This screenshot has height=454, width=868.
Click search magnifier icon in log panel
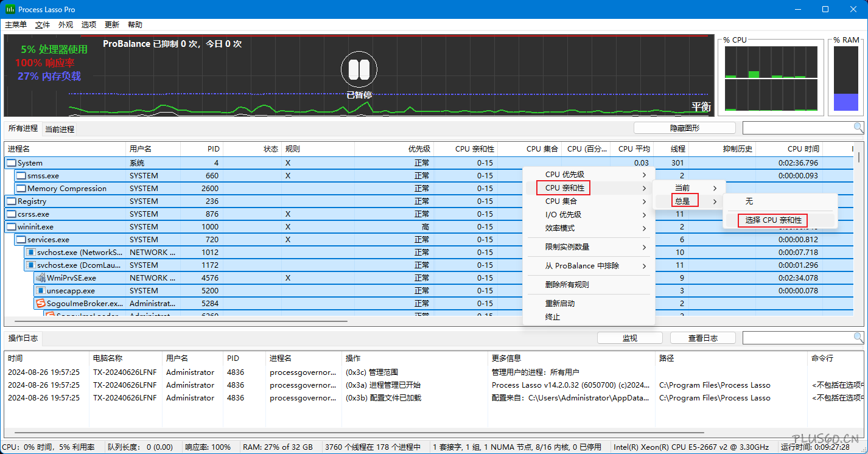coord(858,338)
